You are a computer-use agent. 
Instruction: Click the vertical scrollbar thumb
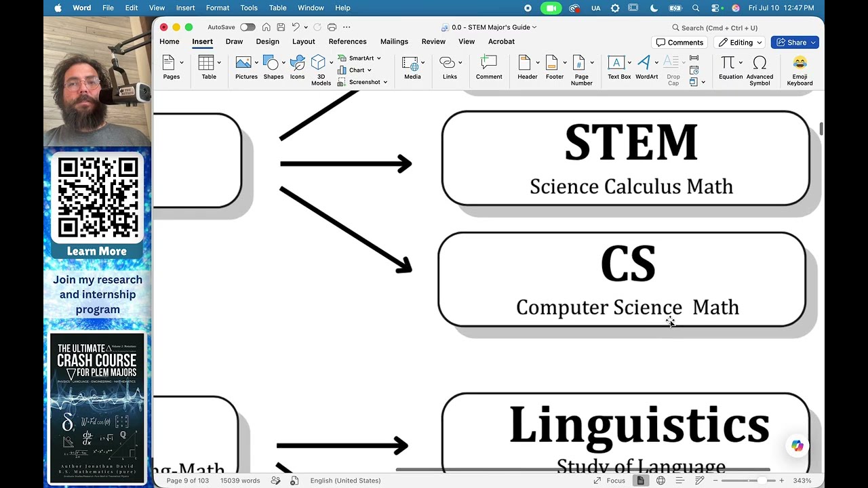[x=821, y=129]
